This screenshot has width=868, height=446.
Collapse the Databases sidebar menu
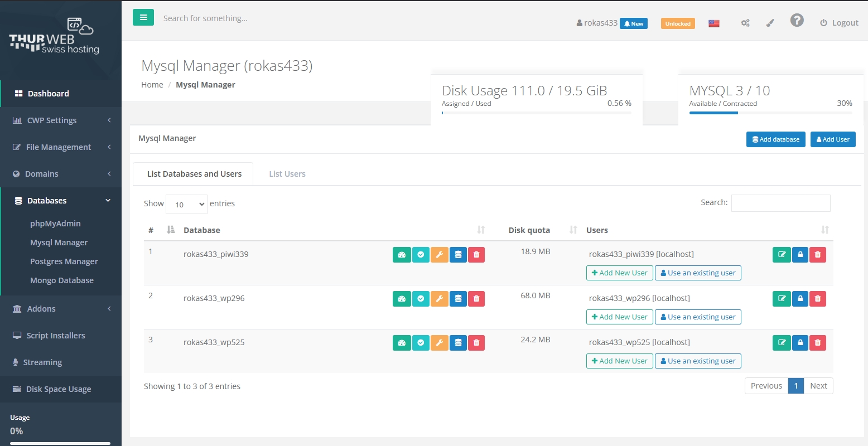(61, 201)
